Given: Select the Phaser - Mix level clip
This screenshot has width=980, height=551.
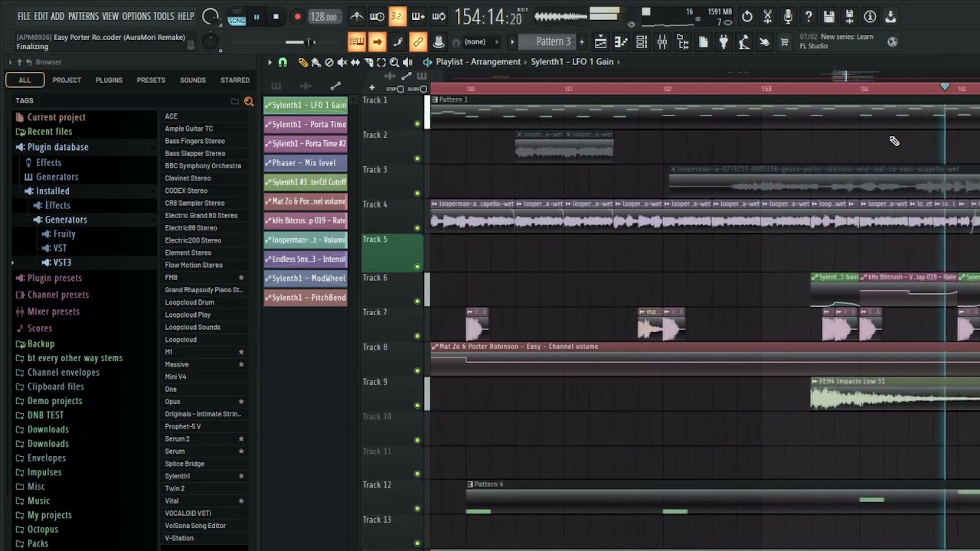Looking at the screenshot, I should [x=305, y=163].
